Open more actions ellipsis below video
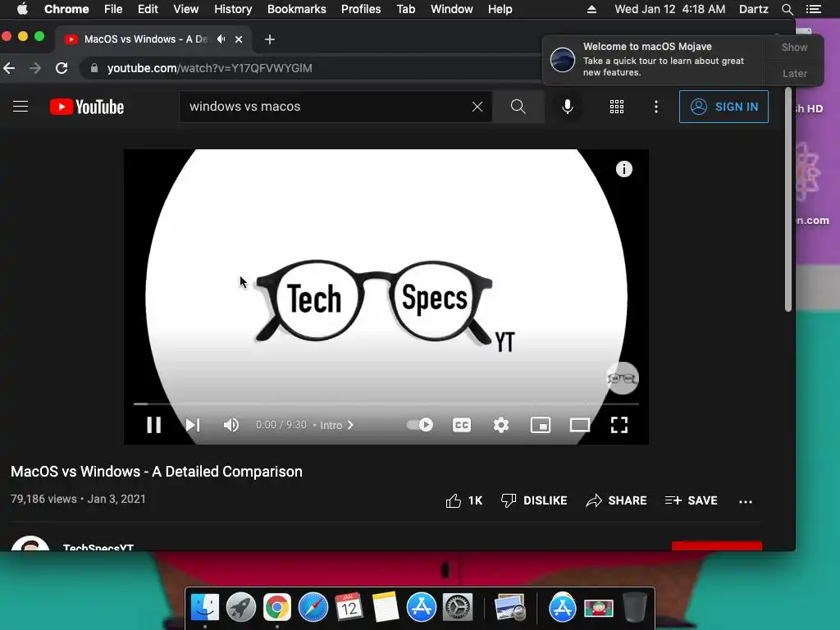 point(745,501)
